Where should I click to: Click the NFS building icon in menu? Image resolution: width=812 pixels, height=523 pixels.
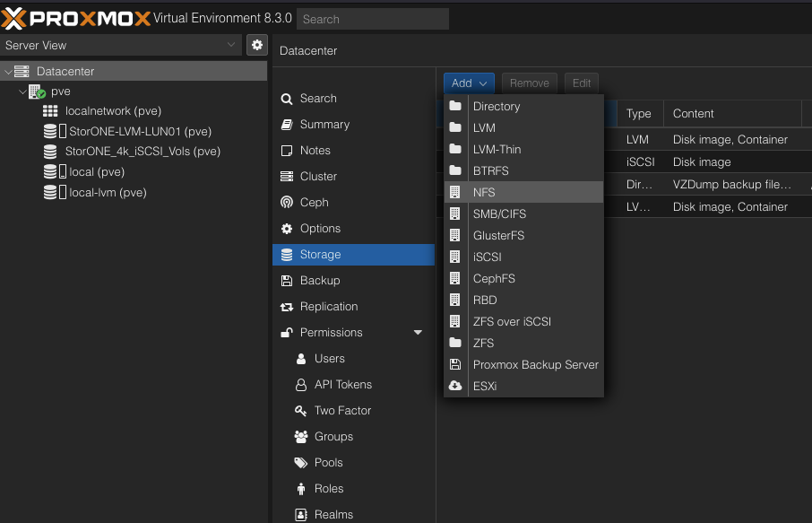click(x=454, y=192)
